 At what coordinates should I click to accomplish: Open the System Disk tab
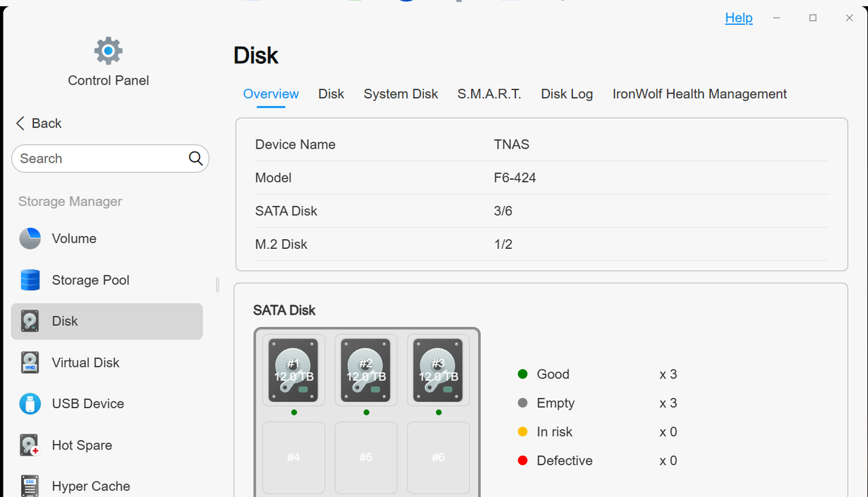[401, 94]
